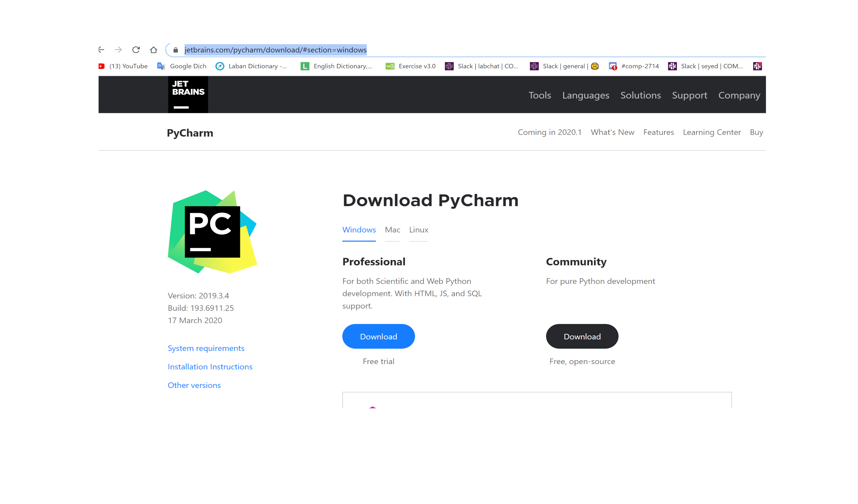Download the Professional edition
The height and width of the screenshot is (504, 858).
coord(378,336)
